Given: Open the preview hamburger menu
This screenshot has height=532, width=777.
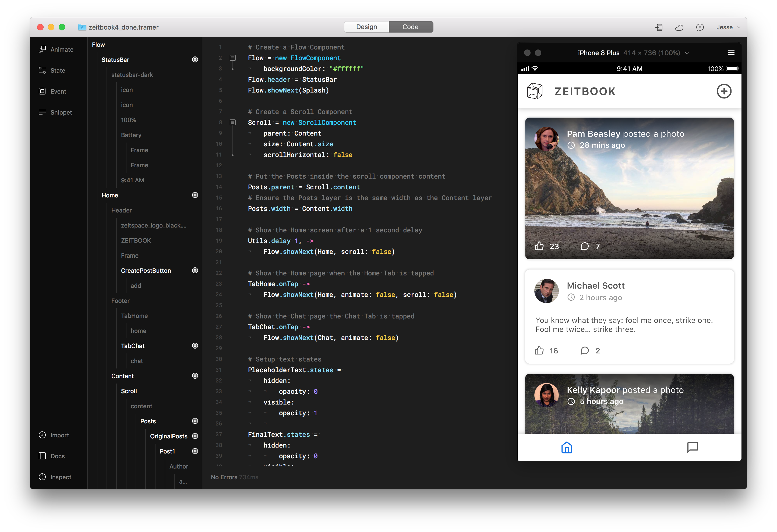Looking at the screenshot, I should pyautogui.click(x=731, y=53).
